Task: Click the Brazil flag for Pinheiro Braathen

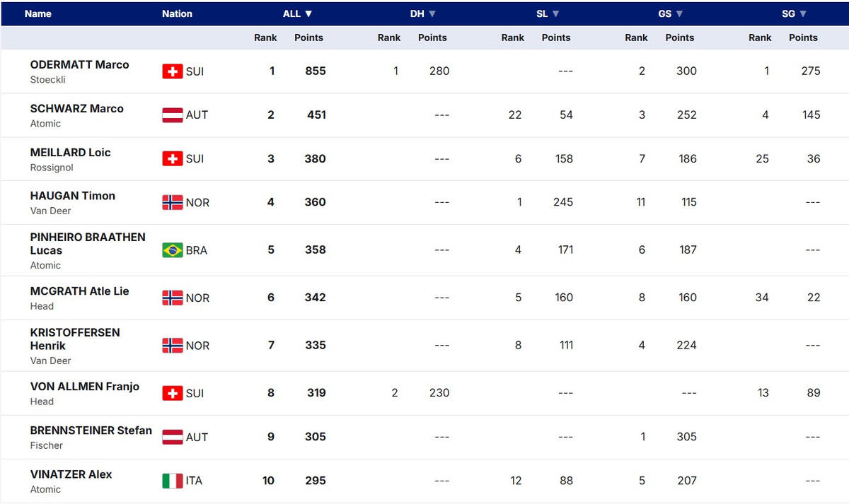Action: click(173, 250)
